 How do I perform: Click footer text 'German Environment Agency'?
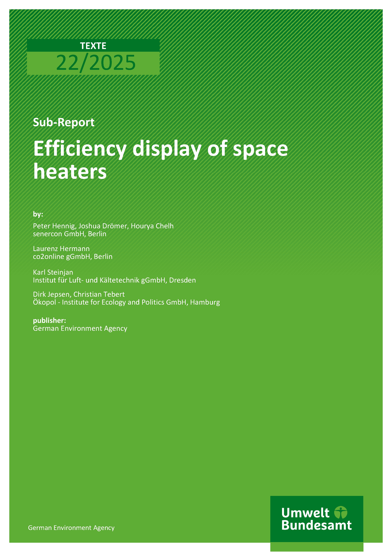pyautogui.click(x=71, y=528)
